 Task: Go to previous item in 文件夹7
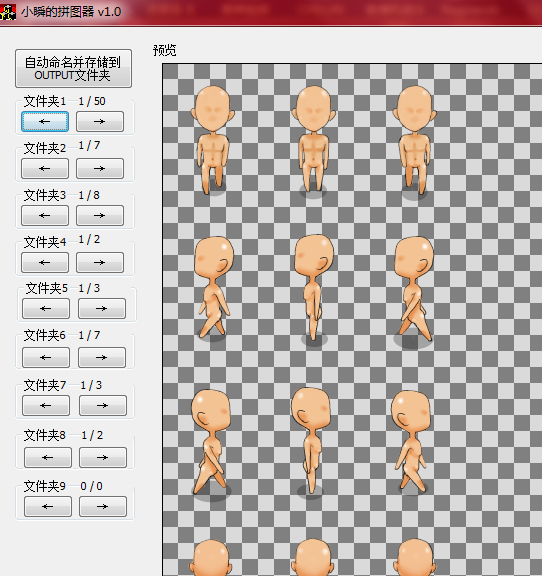coord(46,406)
